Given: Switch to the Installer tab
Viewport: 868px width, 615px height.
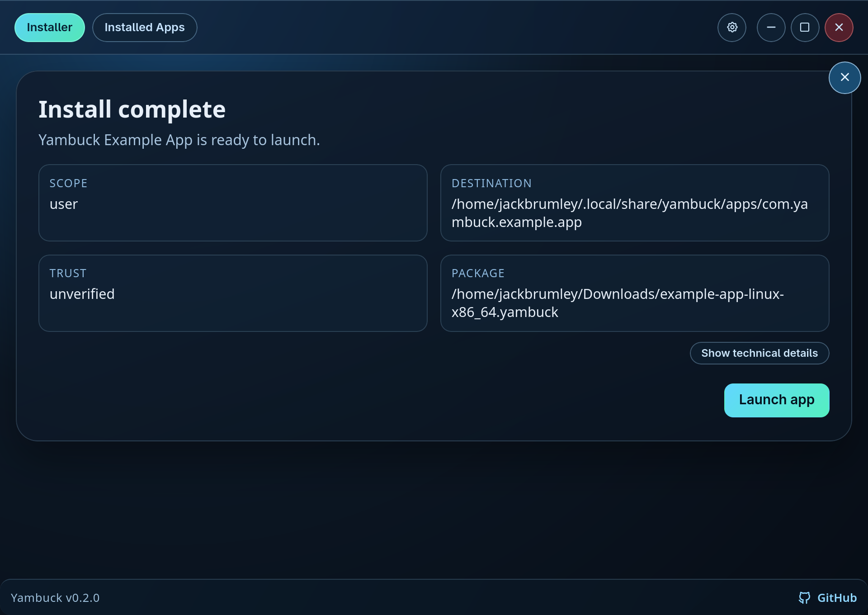Looking at the screenshot, I should (50, 28).
